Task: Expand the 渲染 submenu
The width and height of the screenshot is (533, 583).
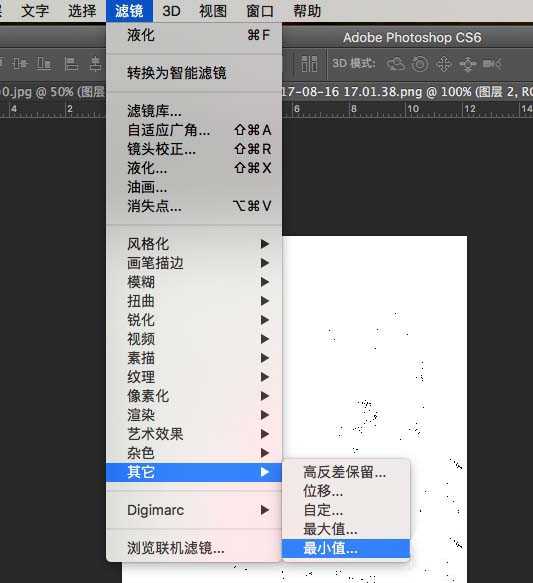Action: click(194, 415)
